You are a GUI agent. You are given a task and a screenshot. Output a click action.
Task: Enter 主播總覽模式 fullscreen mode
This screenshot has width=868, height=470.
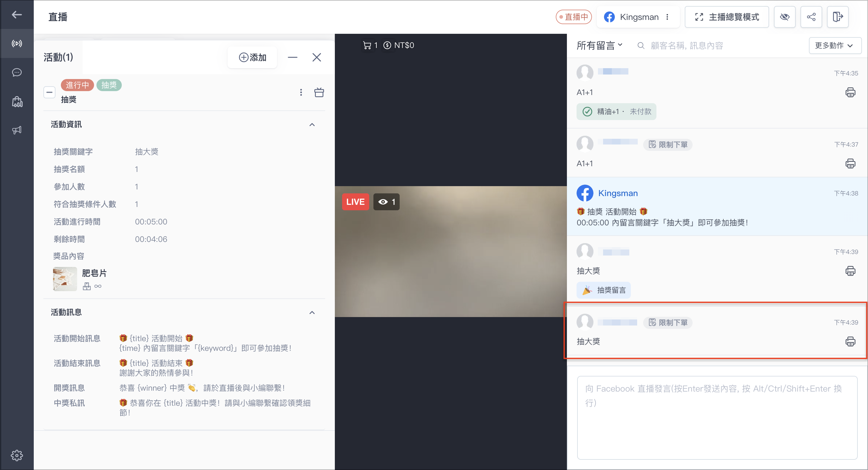pyautogui.click(x=726, y=17)
